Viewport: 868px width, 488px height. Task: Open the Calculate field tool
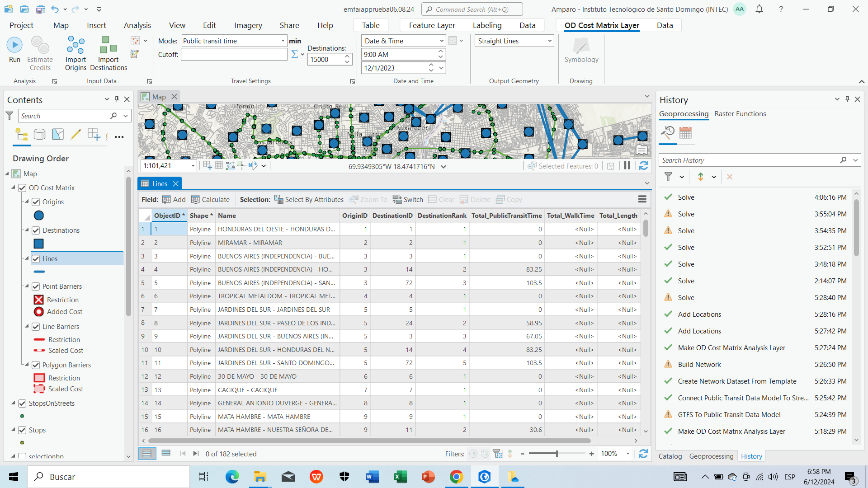[x=210, y=199]
